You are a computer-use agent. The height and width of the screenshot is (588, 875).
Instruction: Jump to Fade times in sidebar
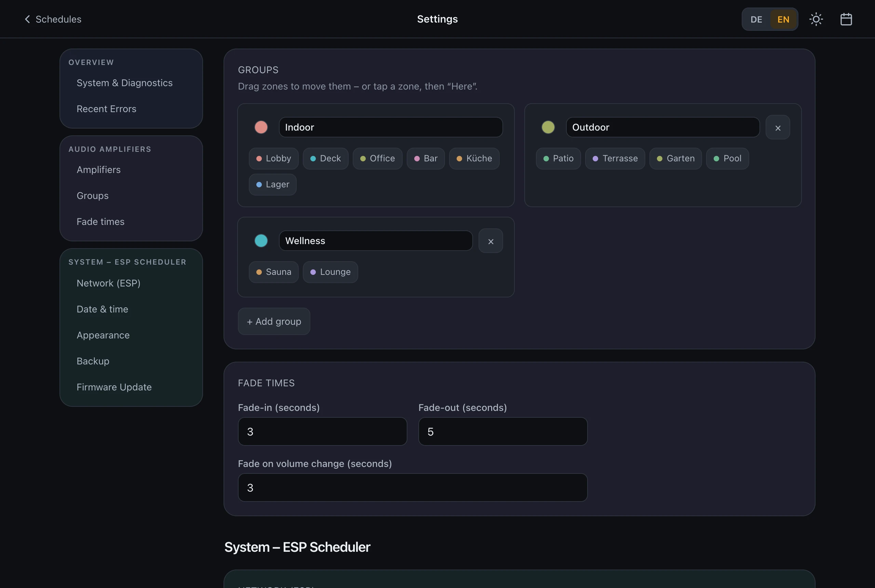point(100,222)
